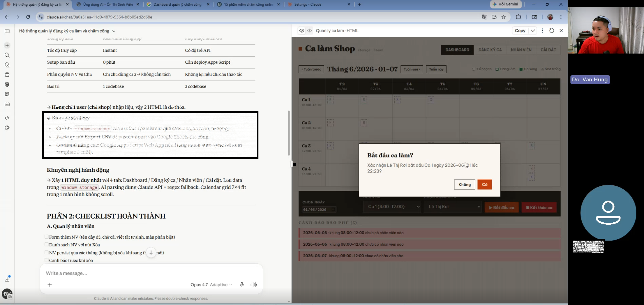Close the artifact panel

point(561,30)
